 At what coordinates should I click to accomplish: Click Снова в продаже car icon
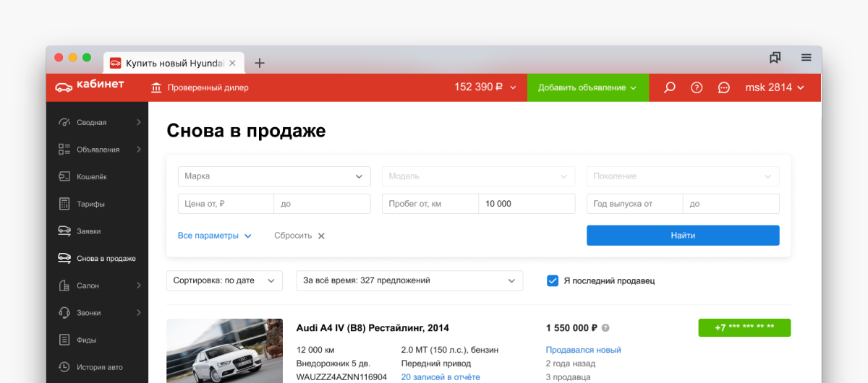tap(64, 258)
